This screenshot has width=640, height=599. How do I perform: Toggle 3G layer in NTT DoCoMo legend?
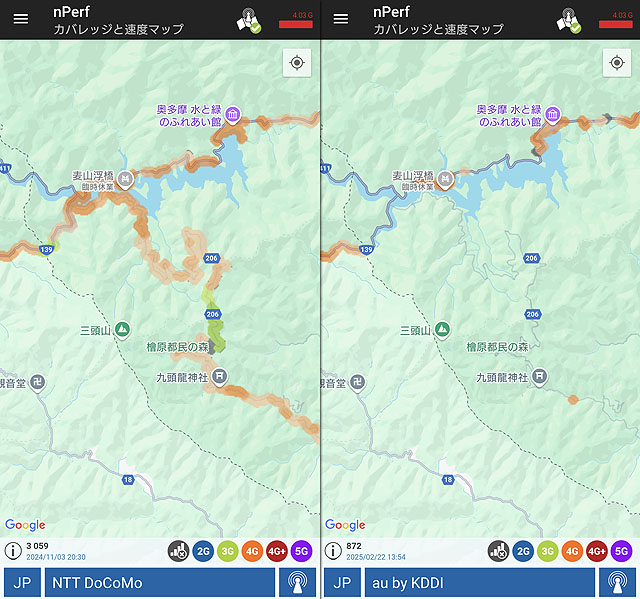pyautogui.click(x=228, y=551)
